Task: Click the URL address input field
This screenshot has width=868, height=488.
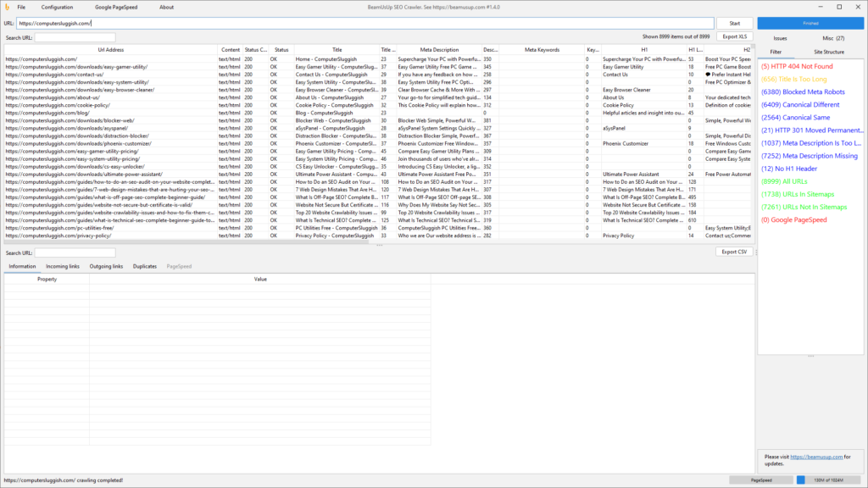Action: coord(364,23)
